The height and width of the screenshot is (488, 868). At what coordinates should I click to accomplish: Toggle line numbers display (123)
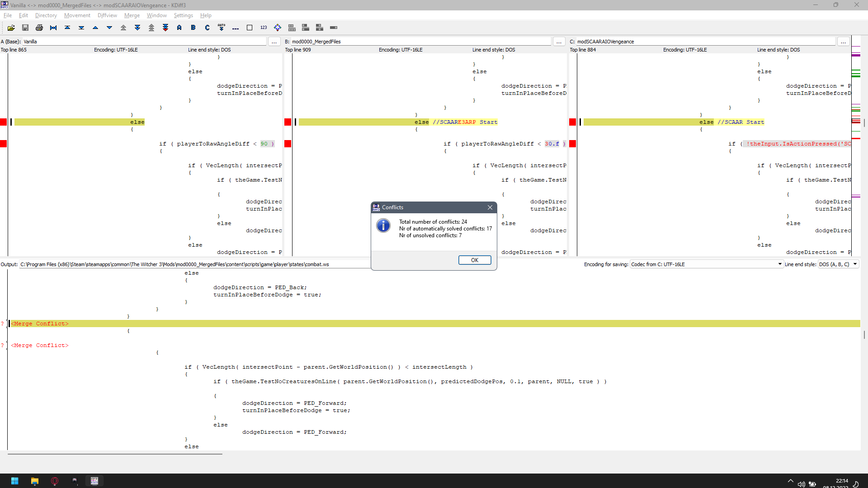tap(264, 28)
